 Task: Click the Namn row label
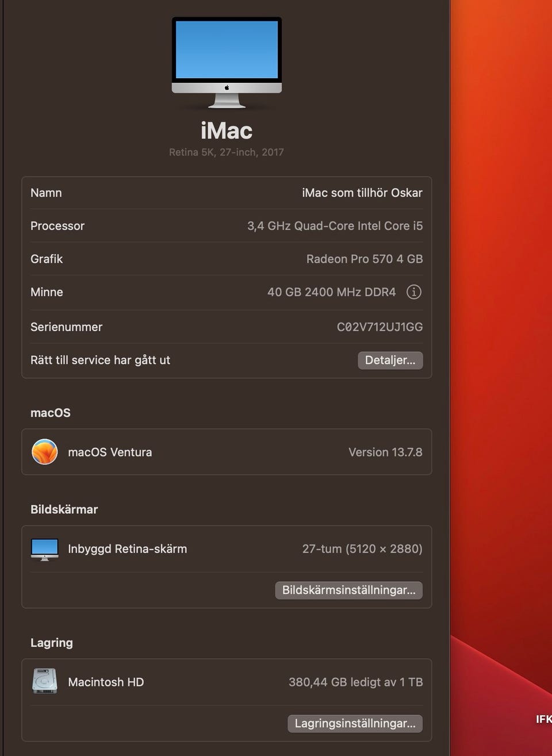point(46,193)
